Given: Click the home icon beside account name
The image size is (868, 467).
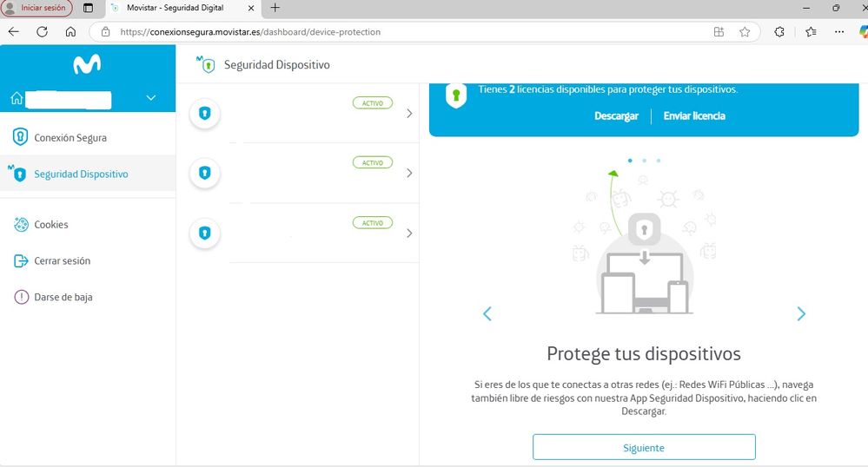Looking at the screenshot, I should point(16,99).
